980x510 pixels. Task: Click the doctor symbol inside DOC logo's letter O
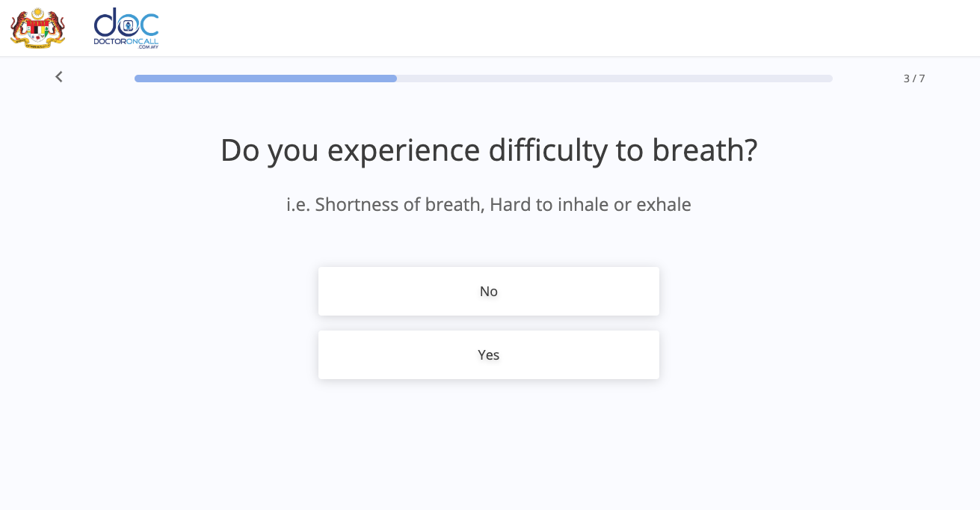tap(126, 24)
